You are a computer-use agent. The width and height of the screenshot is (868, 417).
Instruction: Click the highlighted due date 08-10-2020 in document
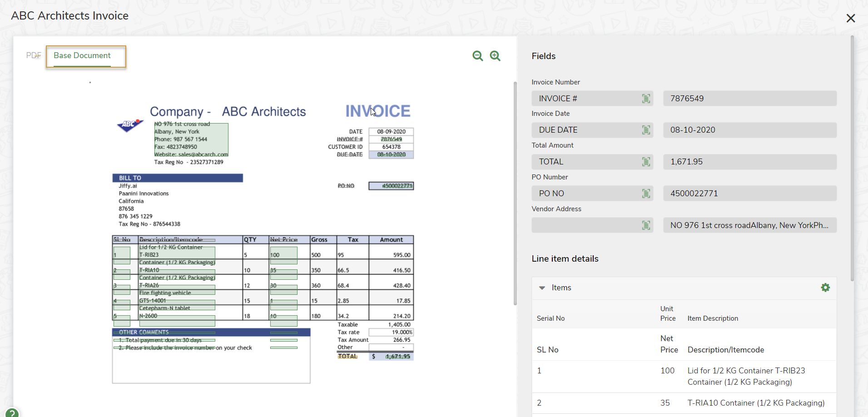tap(391, 154)
